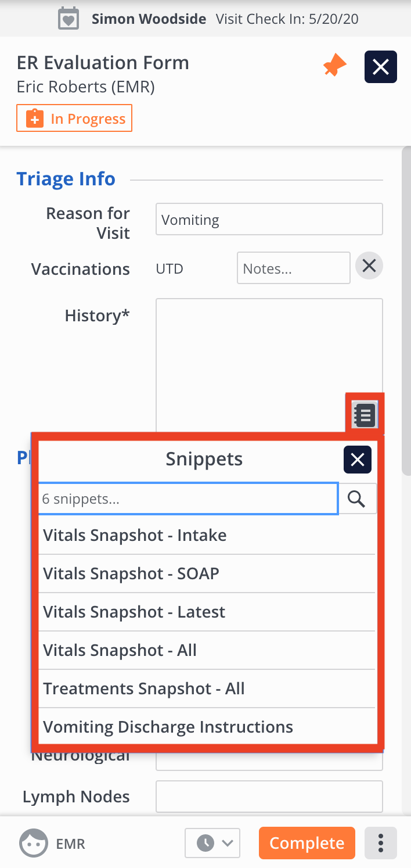Pick Vomiting Discharge Instructions snippet
The height and width of the screenshot is (868, 411).
168,727
